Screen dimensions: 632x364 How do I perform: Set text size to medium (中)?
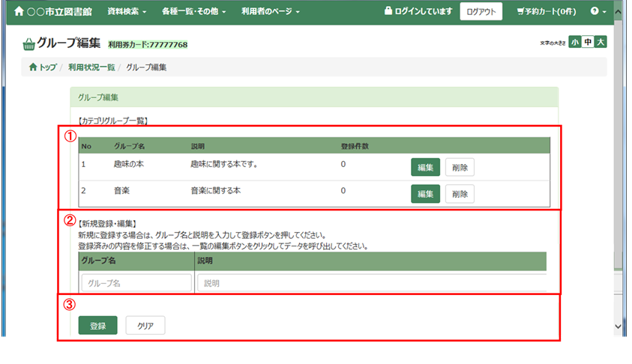coord(588,42)
